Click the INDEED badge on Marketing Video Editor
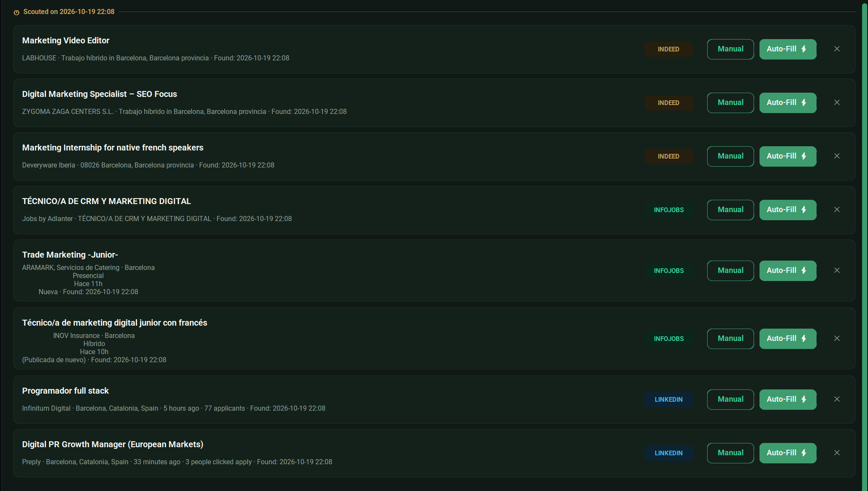Screen dimensions: 868x491 [668, 49]
